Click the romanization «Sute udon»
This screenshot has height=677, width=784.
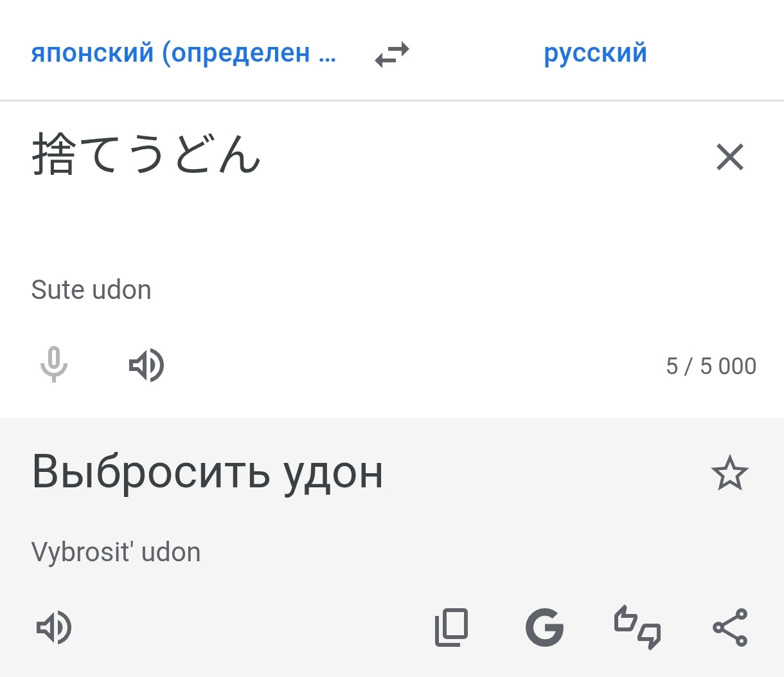(91, 290)
